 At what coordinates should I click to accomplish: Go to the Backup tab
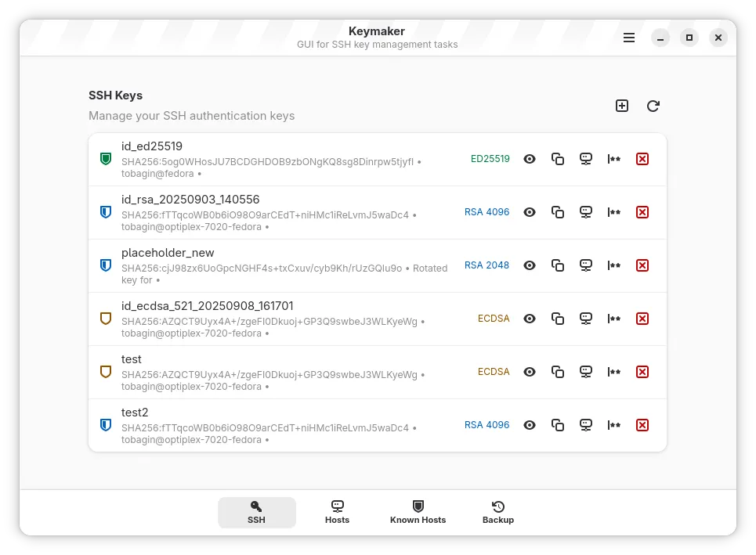(x=498, y=513)
